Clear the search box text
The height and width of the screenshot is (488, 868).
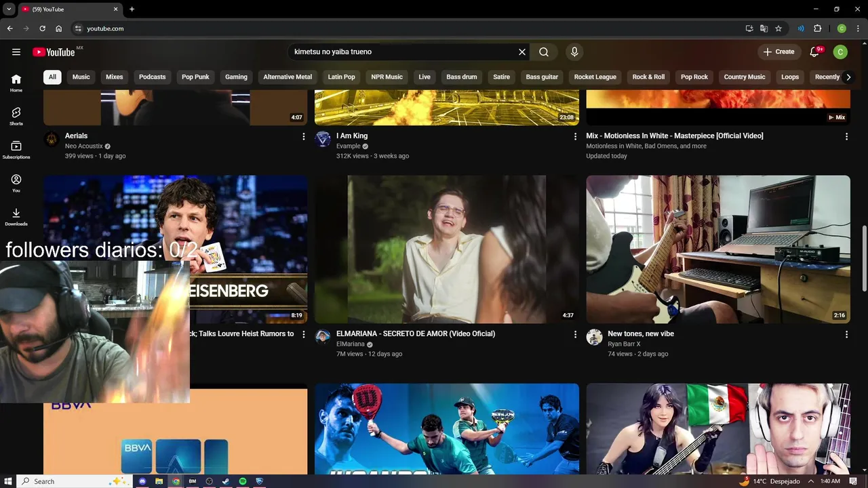pyautogui.click(x=522, y=52)
